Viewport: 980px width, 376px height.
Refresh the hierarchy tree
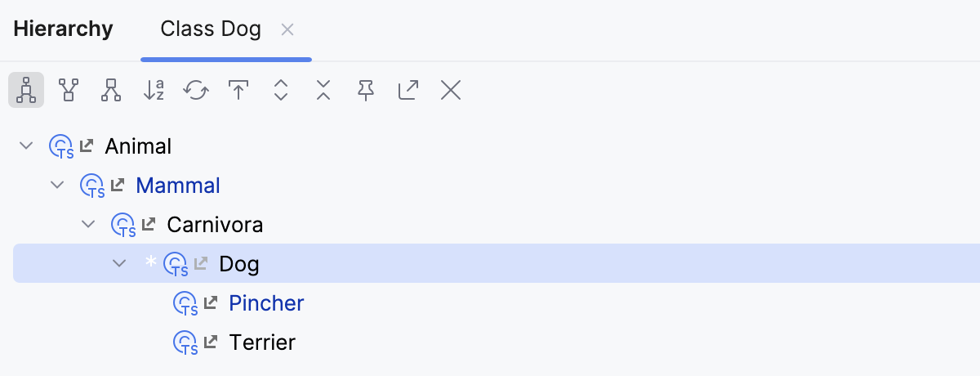point(196,90)
